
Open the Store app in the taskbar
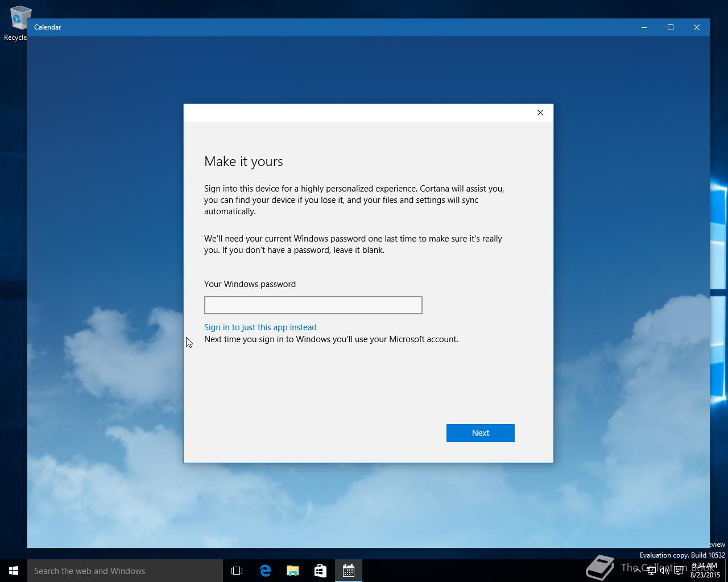pos(320,571)
